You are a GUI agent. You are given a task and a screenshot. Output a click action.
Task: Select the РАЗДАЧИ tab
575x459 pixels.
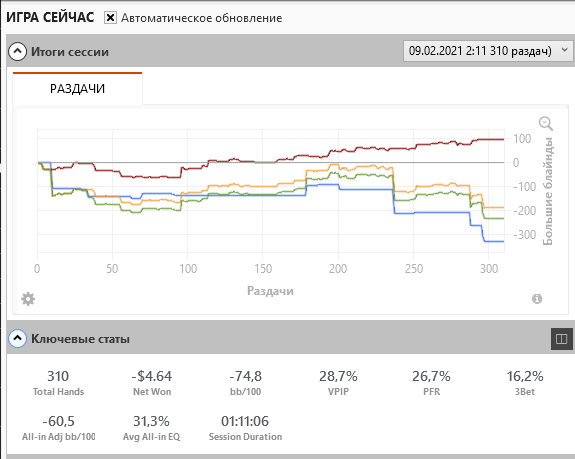[x=77, y=88]
